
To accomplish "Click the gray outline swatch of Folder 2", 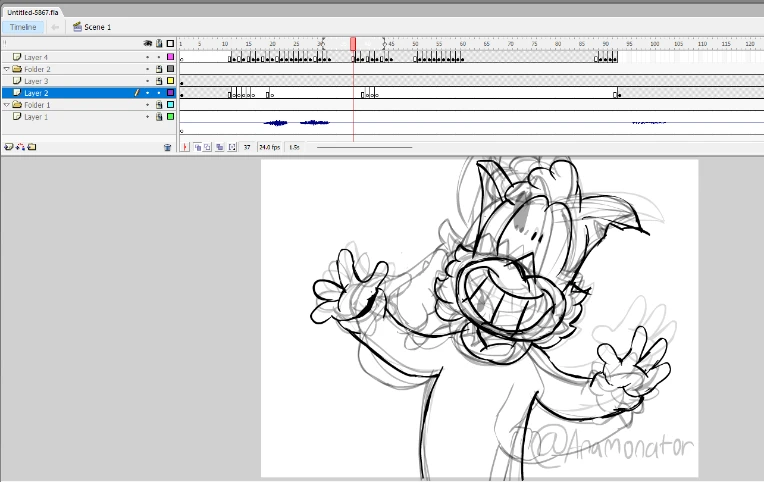I will click(x=170, y=69).
